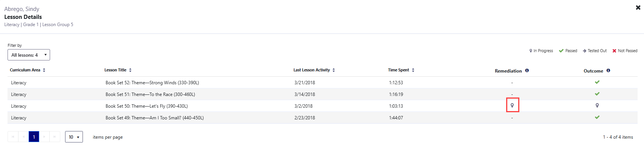Select page 1 in pagination

pos(34,137)
